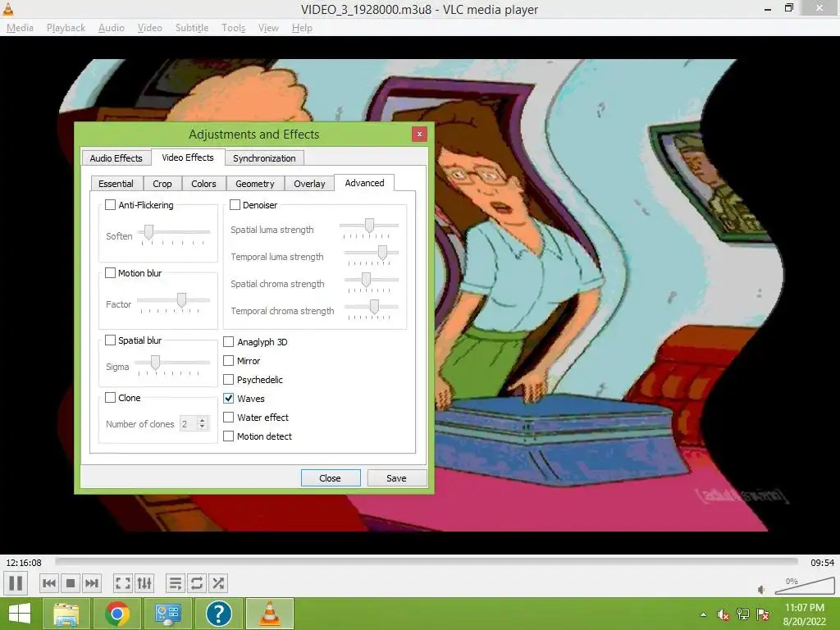This screenshot has width=840, height=630.
Task: Click the tray volume muted icon
Action: [724, 614]
